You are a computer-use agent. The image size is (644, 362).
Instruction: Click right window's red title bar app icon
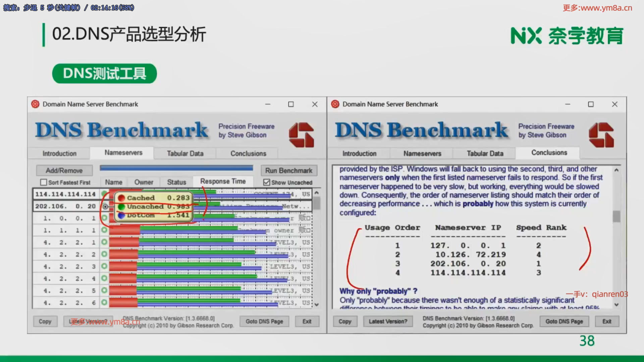pyautogui.click(x=335, y=104)
